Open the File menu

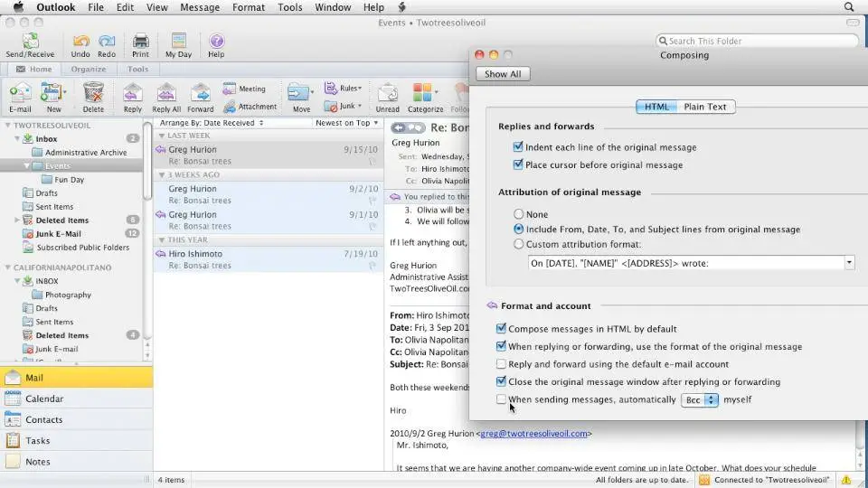96,7
